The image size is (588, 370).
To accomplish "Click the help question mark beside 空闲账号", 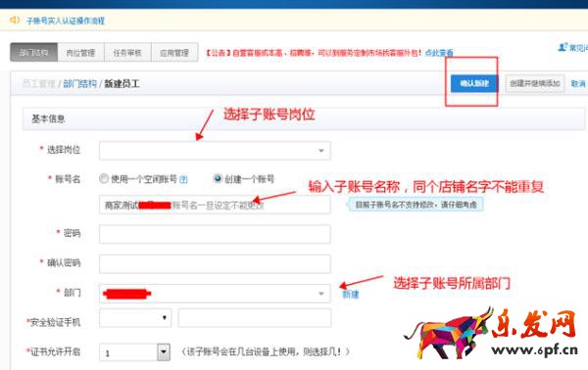I will coord(183,179).
